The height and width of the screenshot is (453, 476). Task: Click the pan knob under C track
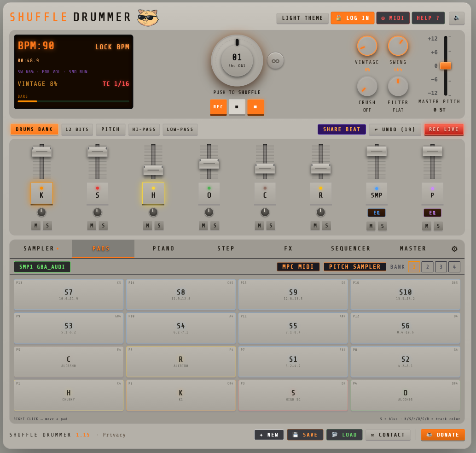(265, 212)
